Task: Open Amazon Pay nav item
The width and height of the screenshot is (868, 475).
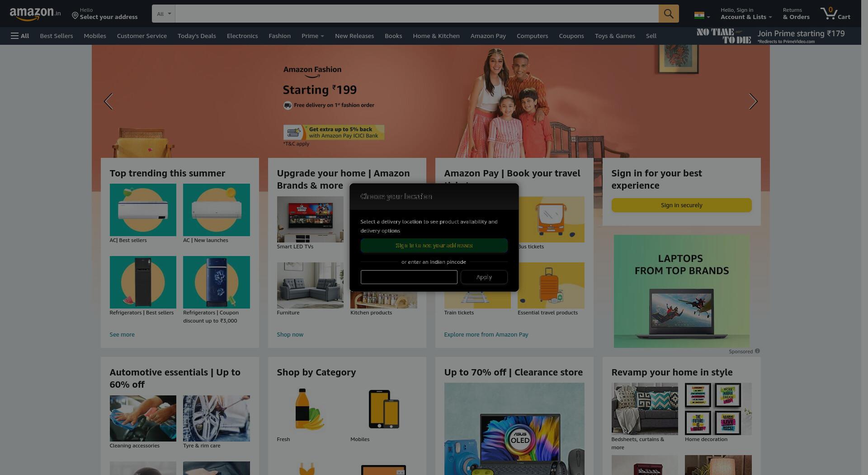Action: tap(488, 36)
